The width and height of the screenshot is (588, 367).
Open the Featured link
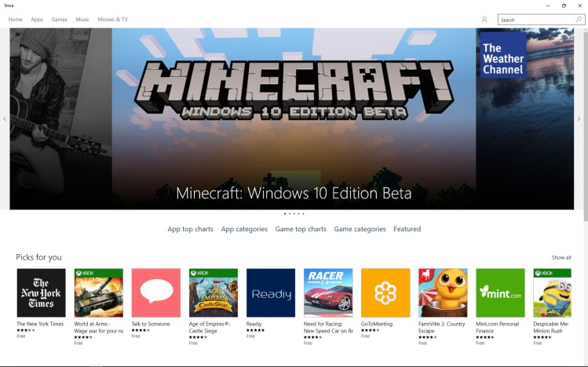[407, 229]
